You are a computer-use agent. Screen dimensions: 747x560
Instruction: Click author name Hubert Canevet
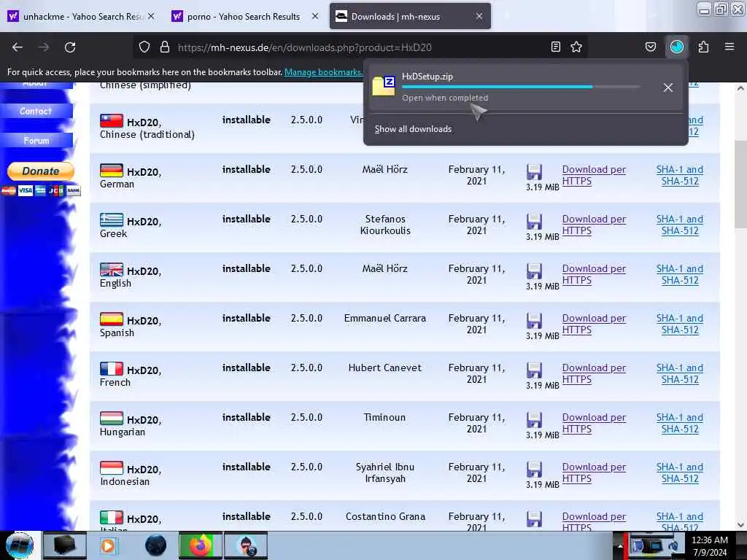pyautogui.click(x=385, y=367)
